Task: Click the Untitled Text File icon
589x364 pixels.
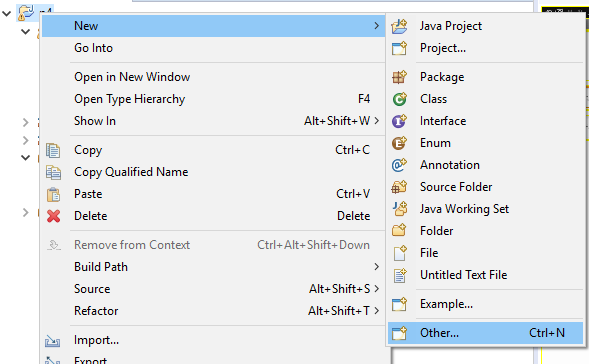Action: pos(400,275)
